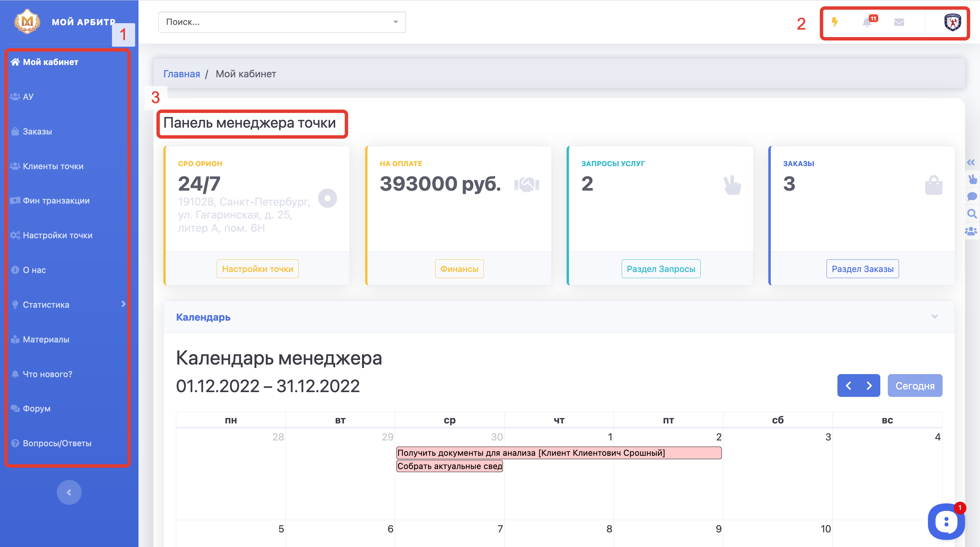The width and height of the screenshot is (980, 547).
Task: Open the Мой кабинет home icon
Action: (x=15, y=61)
